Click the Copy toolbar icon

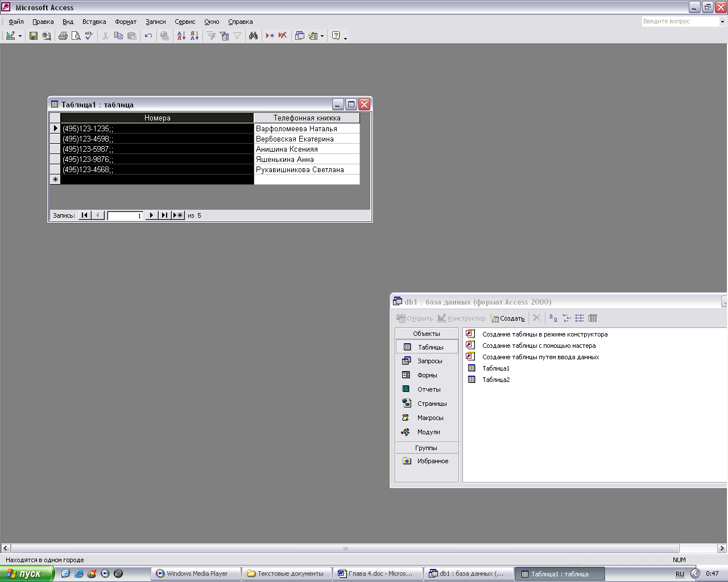(x=118, y=36)
